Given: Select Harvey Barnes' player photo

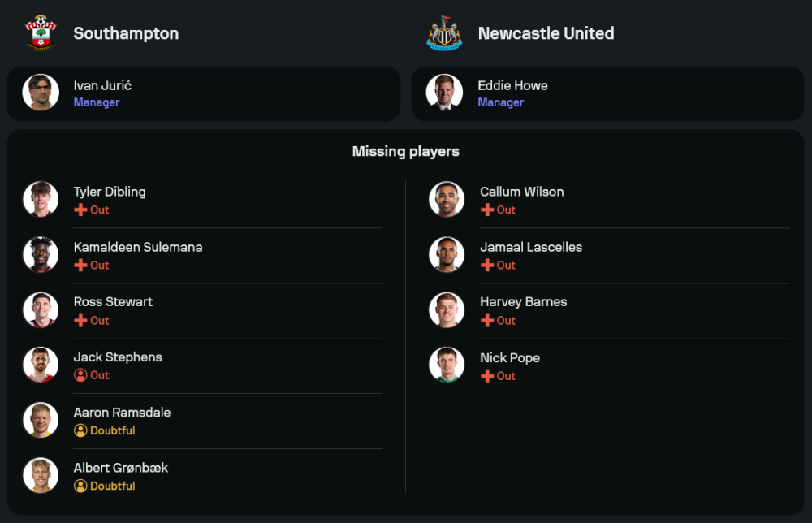Looking at the screenshot, I should tap(447, 309).
